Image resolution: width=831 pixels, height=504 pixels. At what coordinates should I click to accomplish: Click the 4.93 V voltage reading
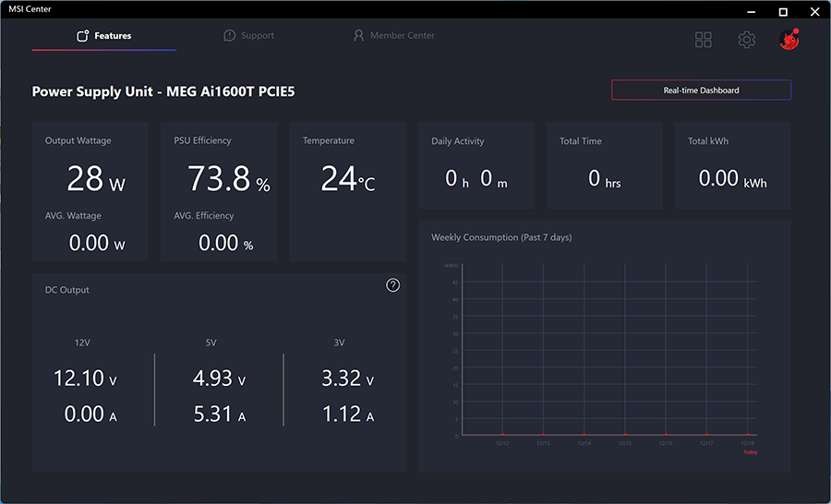click(219, 378)
